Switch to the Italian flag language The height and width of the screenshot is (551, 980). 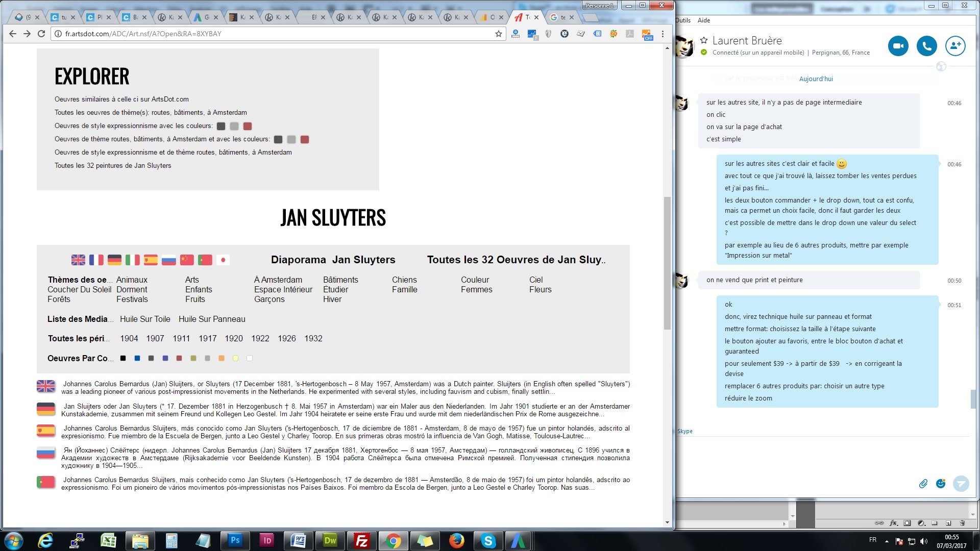133,260
